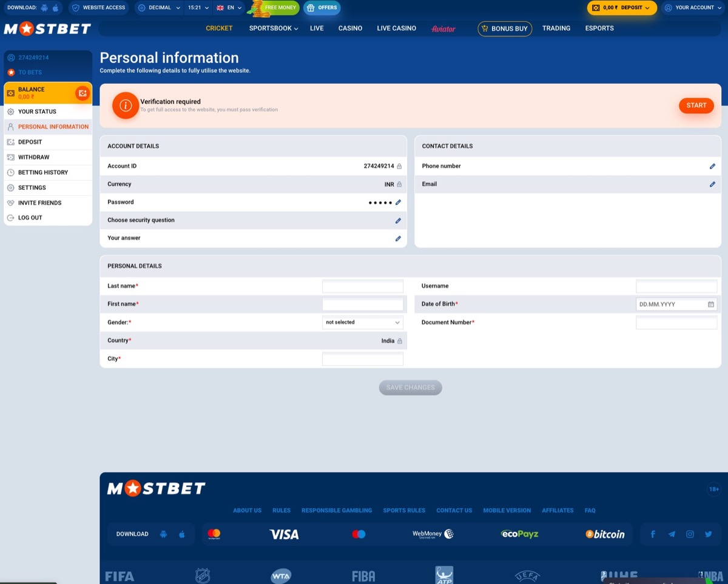The image size is (728, 584).
Task: Click the Log Out icon
Action: [10, 218]
